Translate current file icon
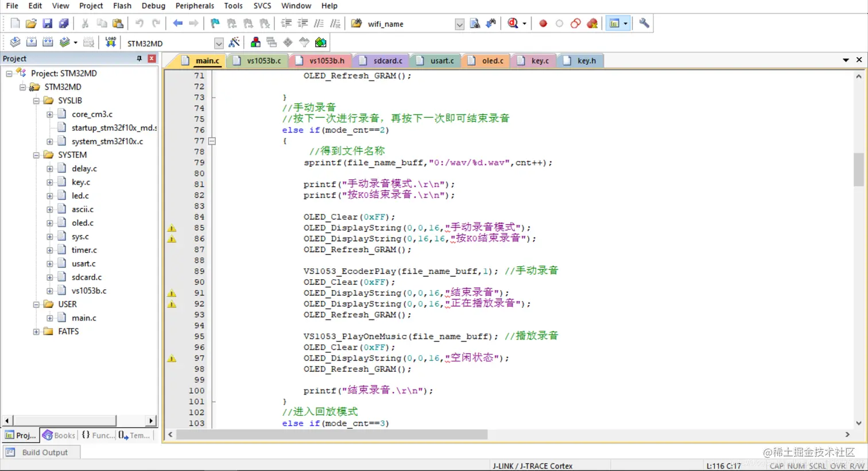Viewport: 868px width, 471px height. pyautogui.click(x=15, y=43)
